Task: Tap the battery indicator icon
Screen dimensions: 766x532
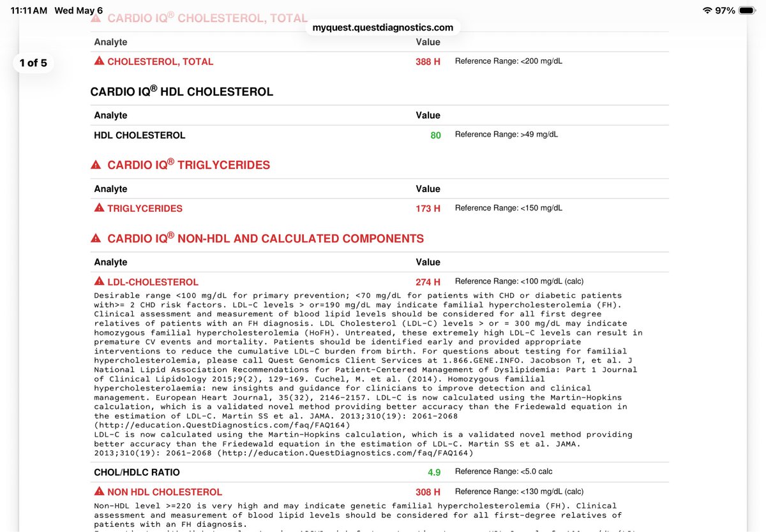Action: (x=748, y=10)
